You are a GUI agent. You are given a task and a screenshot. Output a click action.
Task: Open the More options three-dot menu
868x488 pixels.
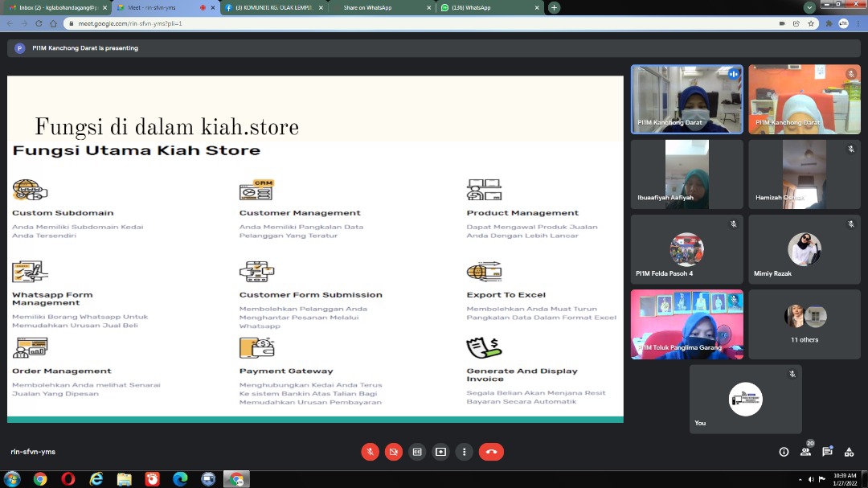pos(464,452)
